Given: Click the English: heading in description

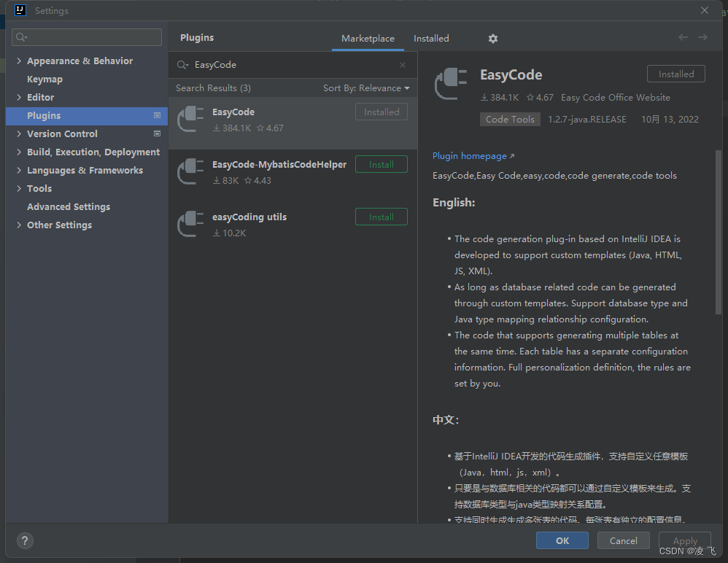Looking at the screenshot, I should click(x=454, y=203).
